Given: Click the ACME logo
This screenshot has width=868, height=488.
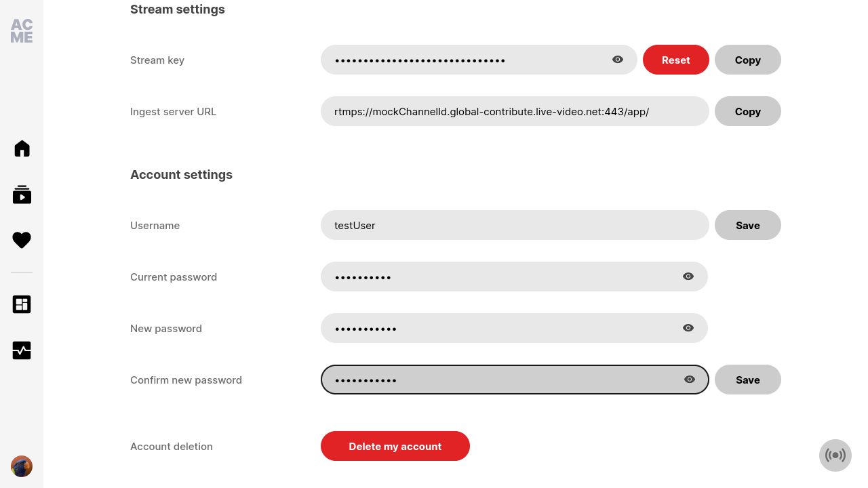Looking at the screenshot, I should click(x=22, y=31).
